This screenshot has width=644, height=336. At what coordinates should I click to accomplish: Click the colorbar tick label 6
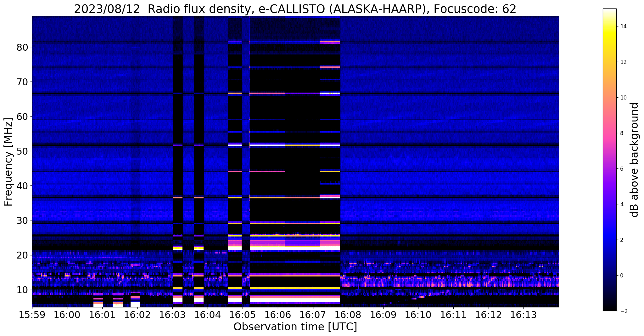(621, 169)
